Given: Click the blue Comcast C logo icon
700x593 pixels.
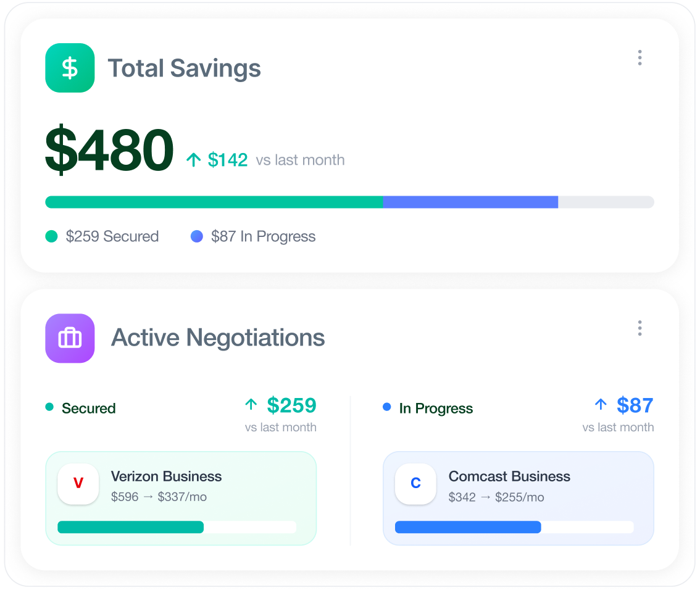Looking at the screenshot, I should click(x=415, y=484).
